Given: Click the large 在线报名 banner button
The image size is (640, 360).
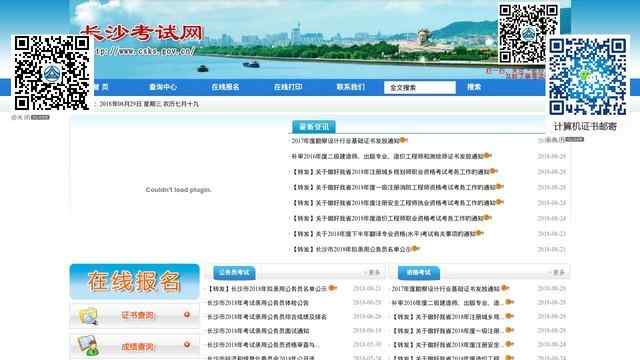Looking at the screenshot, I should (x=135, y=282).
